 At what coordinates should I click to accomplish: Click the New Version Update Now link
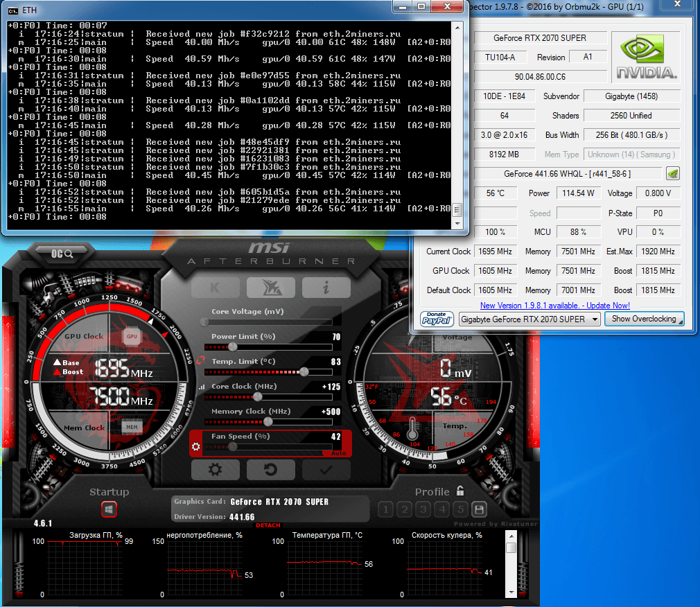(554, 306)
